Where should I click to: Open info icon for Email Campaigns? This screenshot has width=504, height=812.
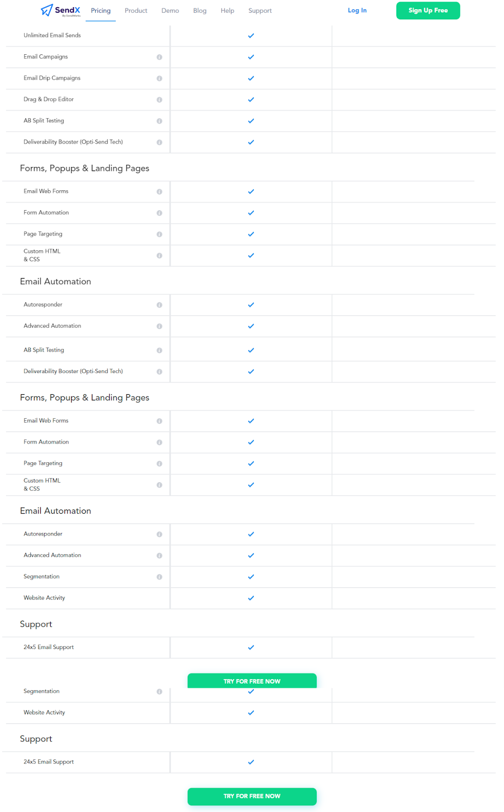(x=159, y=57)
